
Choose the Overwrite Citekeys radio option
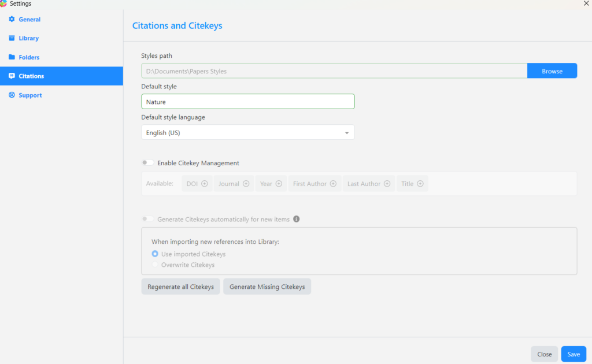click(x=155, y=265)
